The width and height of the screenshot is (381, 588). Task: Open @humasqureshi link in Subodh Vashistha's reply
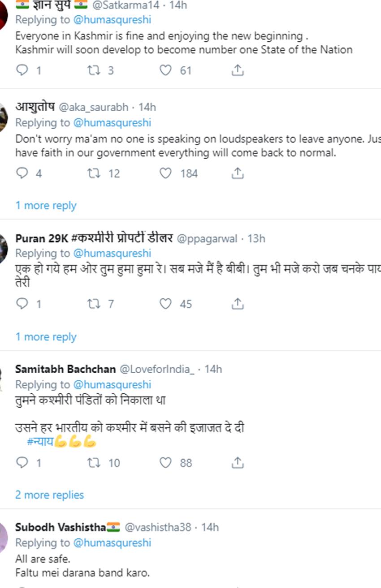coord(112,543)
